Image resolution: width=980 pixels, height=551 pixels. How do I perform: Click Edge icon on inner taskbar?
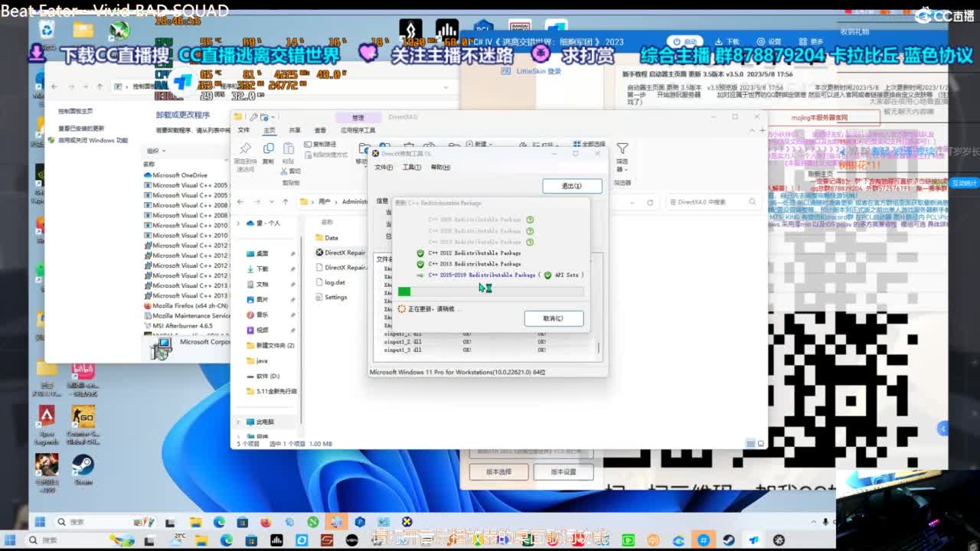pos(219,522)
